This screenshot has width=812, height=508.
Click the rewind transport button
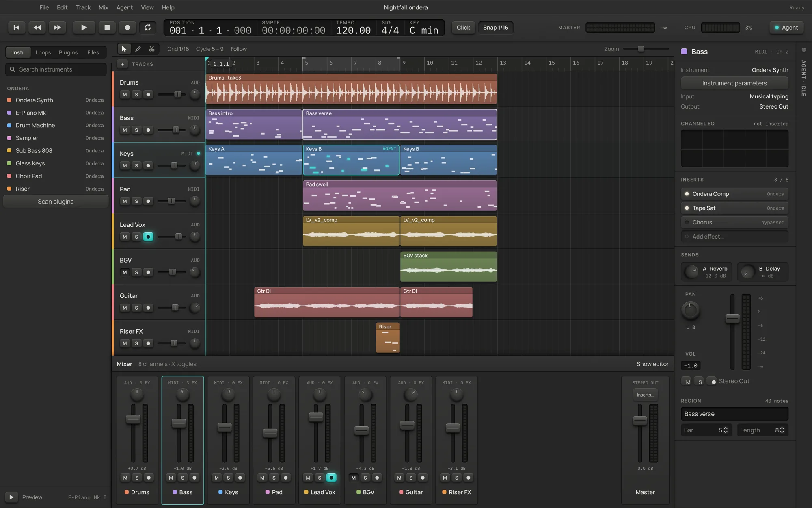tap(37, 27)
